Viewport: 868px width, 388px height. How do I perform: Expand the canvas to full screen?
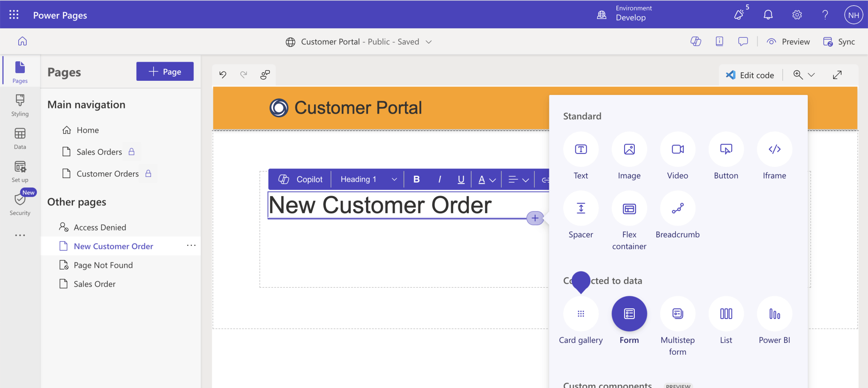837,75
